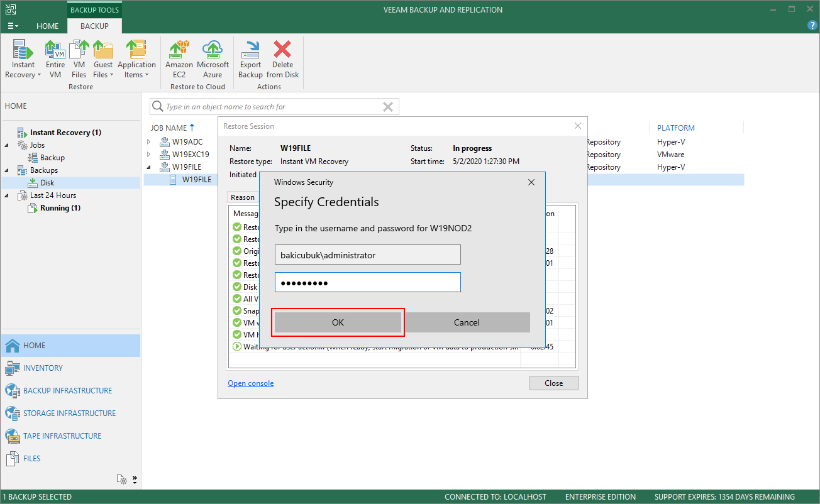This screenshot has width=820, height=504.
Task: Open STORAGE INFRASTRUCTURE pane
Action: click(70, 414)
